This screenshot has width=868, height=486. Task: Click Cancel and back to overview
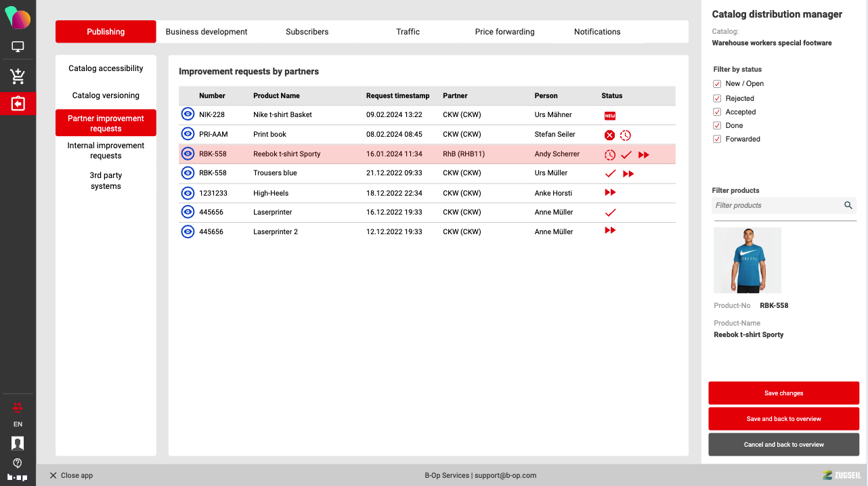tap(783, 445)
